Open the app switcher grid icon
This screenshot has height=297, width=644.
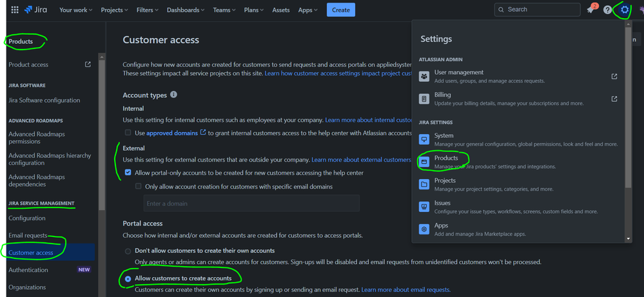pyautogui.click(x=15, y=10)
